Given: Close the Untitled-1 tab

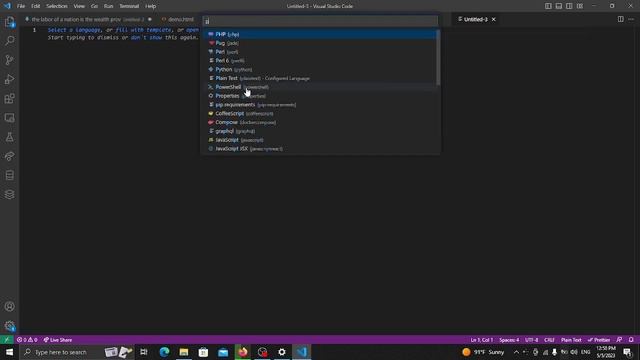Looking at the screenshot, I should click(493, 19).
